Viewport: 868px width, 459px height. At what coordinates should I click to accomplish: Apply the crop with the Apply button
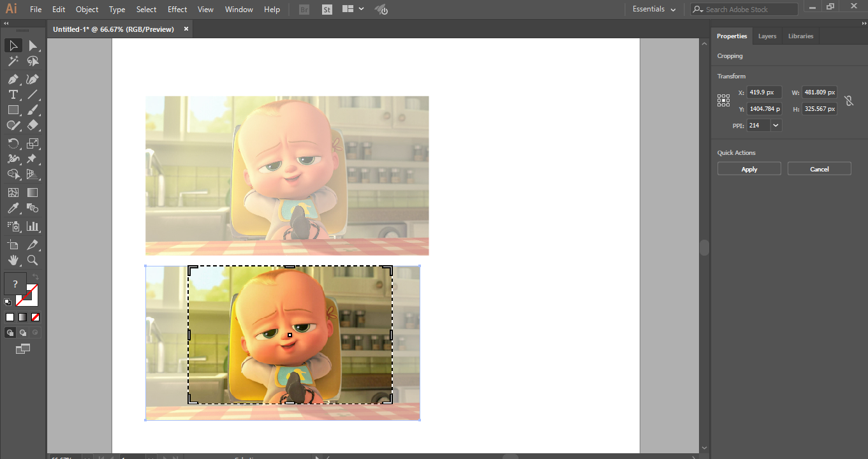tap(749, 169)
